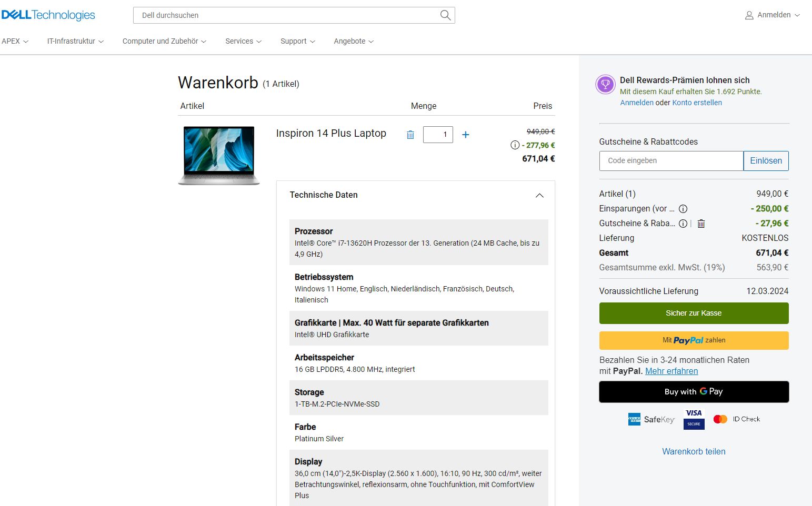
Task: Remove applied coupon with trash icon
Action: [701, 224]
